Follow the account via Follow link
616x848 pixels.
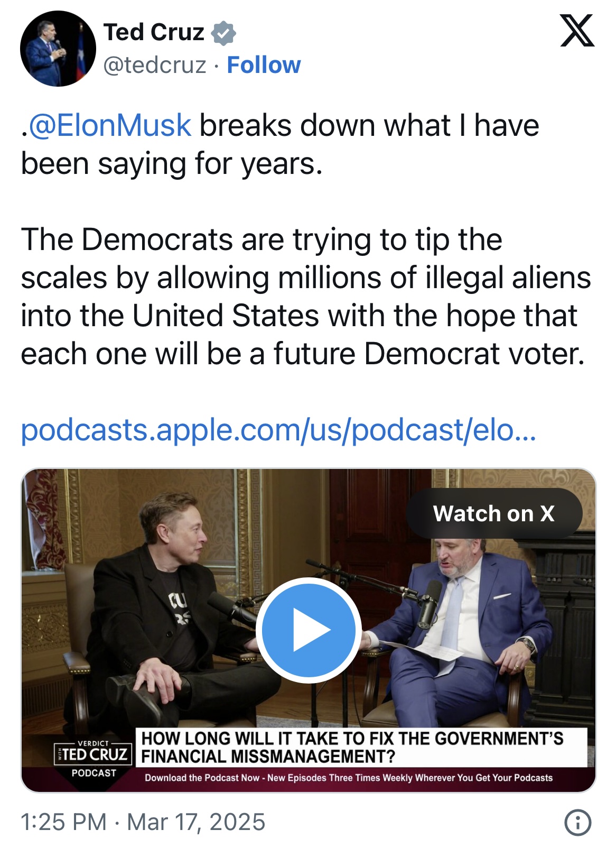(264, 66)
